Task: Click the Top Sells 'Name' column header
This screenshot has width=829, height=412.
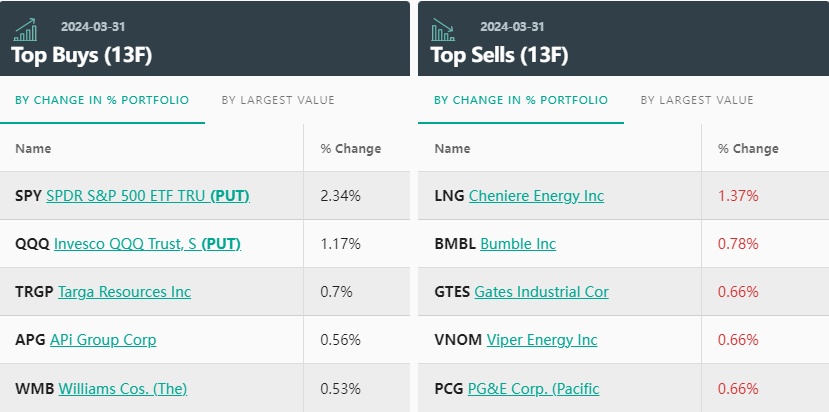Action: 452,149
